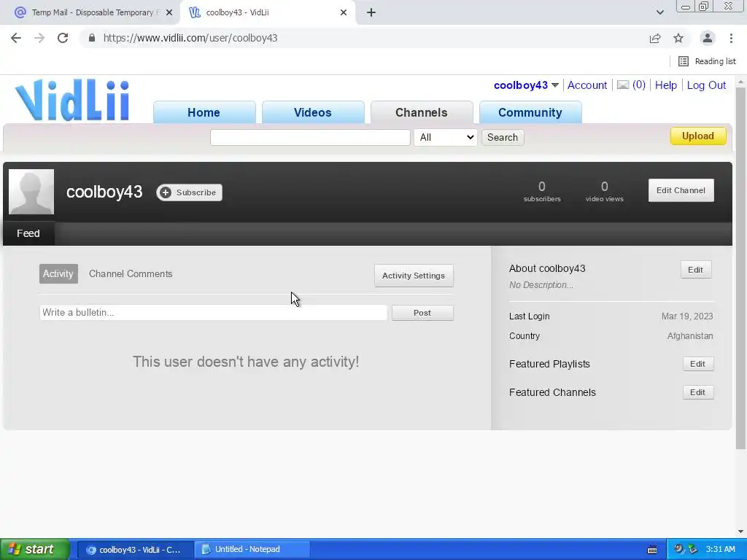This screenshot has height=560, width=747.
Task: Open Activity Settings
Action: pyautogui.click(x=414, y=276)
